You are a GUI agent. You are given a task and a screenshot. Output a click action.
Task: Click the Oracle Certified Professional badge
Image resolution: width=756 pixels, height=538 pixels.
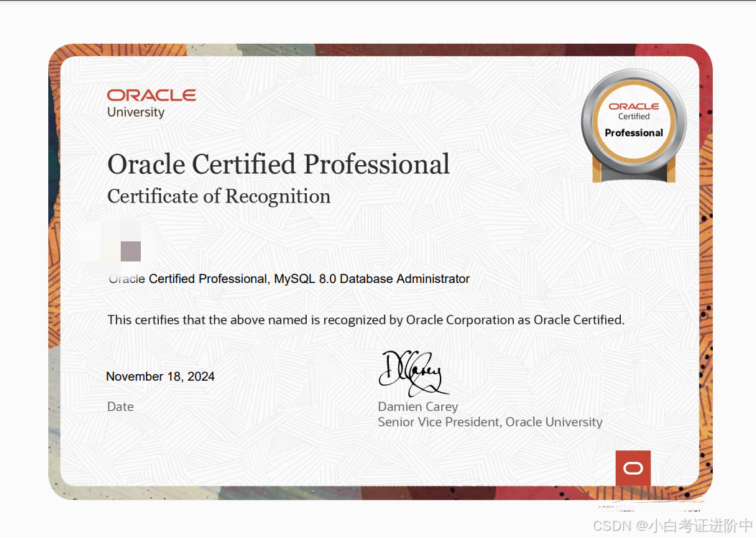pos(634,126)
